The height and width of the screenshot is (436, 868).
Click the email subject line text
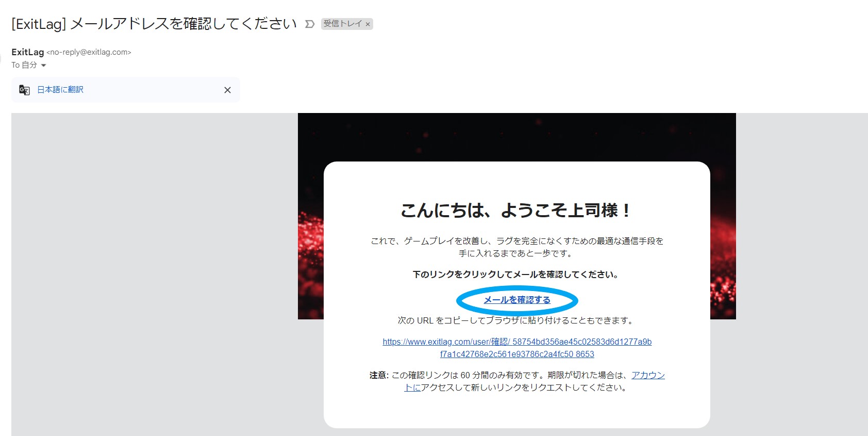pos(154,24)
